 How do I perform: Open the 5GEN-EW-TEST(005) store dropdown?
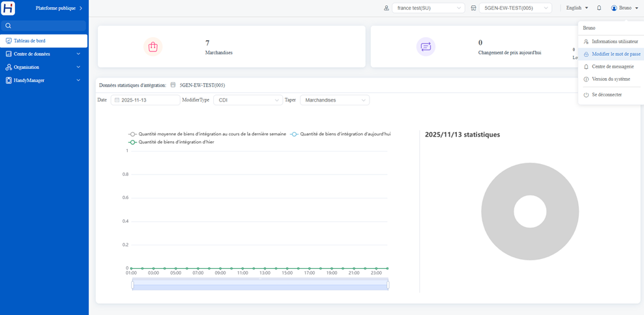point(516,8)
